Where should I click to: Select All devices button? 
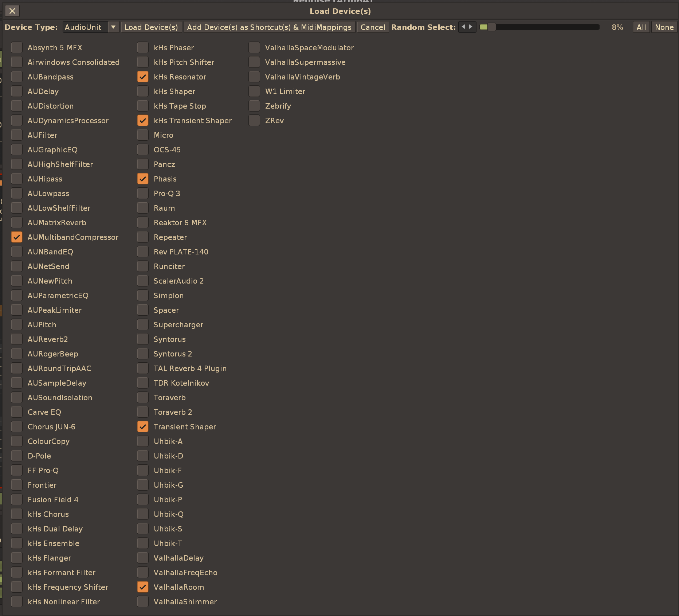point(641,27)
